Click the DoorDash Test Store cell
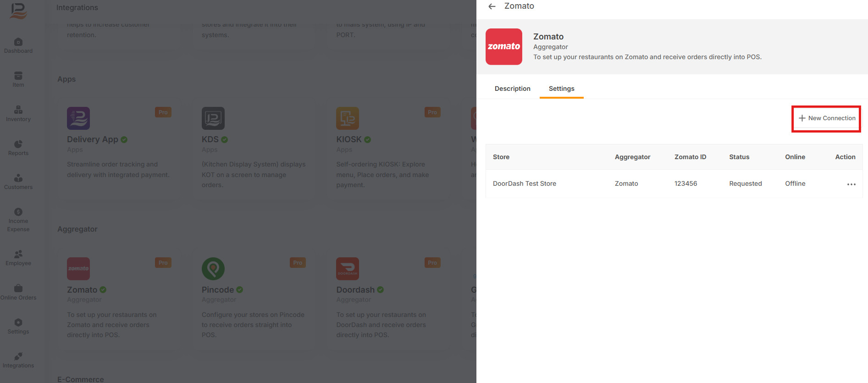Screen dimensions: 868x383 (524, 183)
